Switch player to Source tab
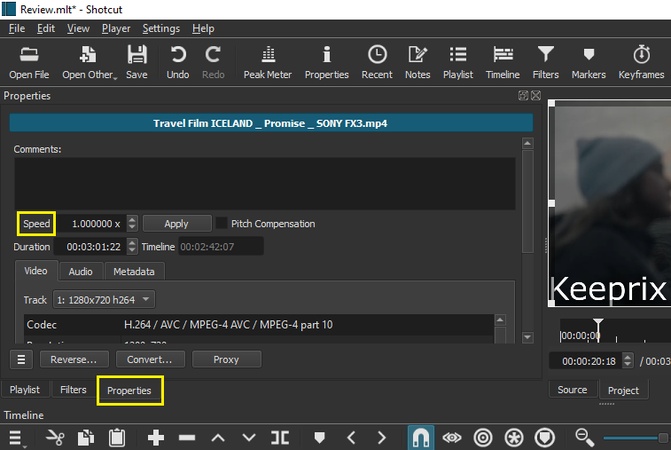 [572, 390]
